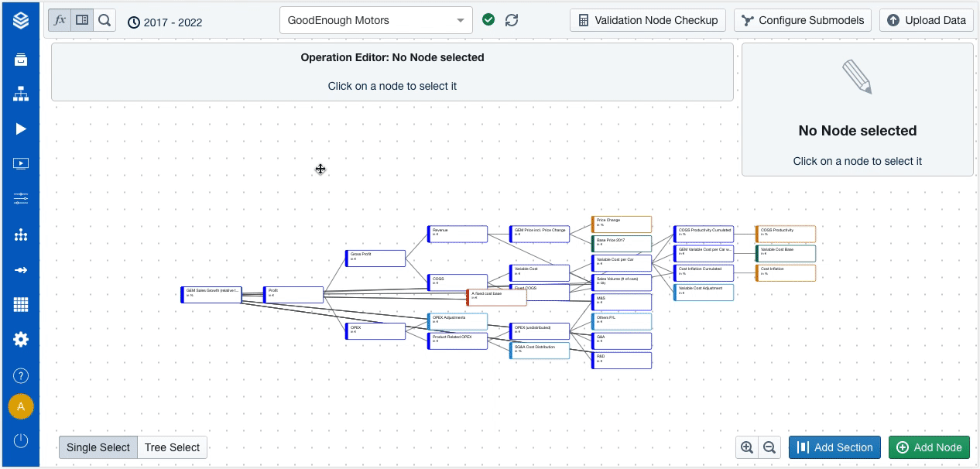
Task: Switch to Single Select mode
Action: click(98, 447)
